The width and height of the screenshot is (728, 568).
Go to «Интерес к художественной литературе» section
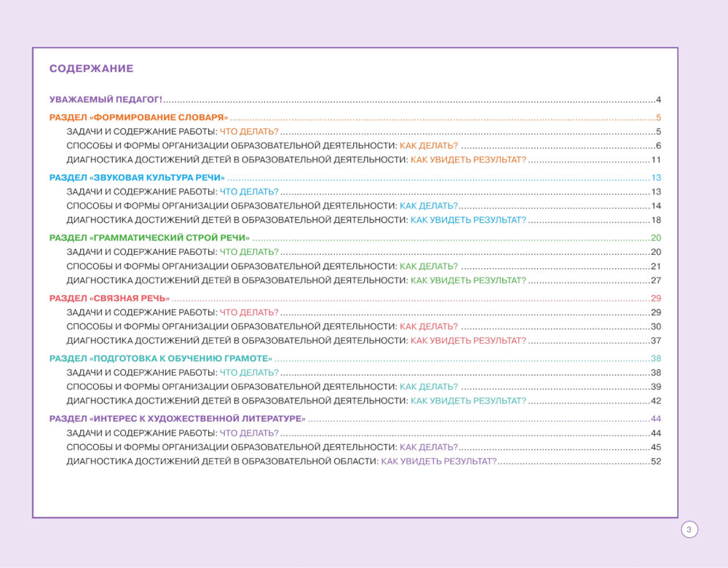point(177,419)
